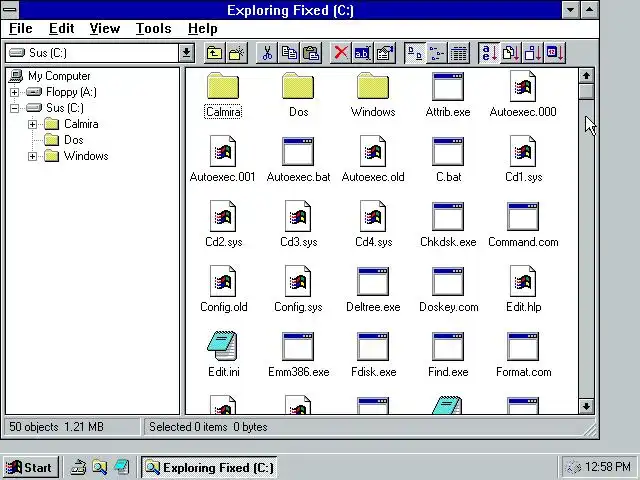This screenshot has height=480, width=640.
Task: Select Cd3.sys file icon
Action: (298, 216)
